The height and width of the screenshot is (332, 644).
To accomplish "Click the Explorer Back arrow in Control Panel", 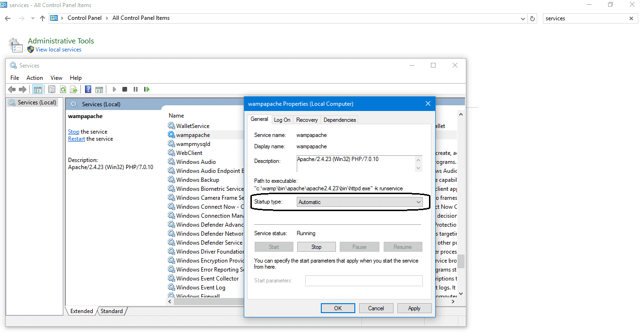I will coord(8,18).
